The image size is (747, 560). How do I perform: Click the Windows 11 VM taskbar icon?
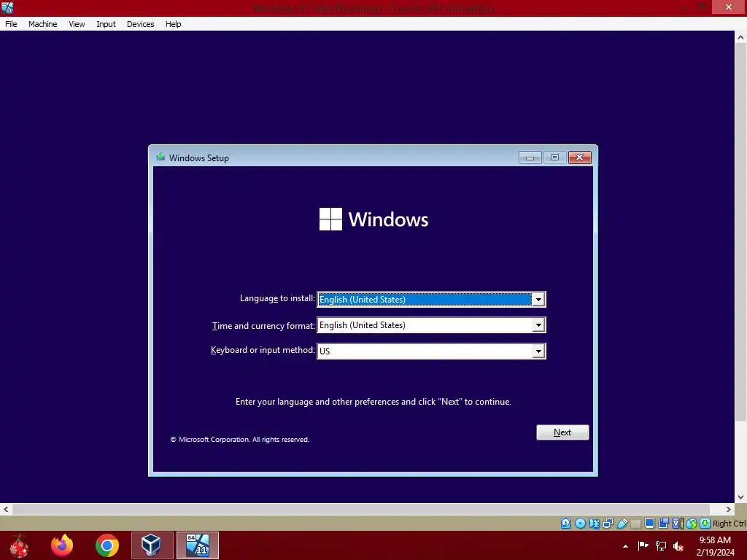(x=198, y=545)
